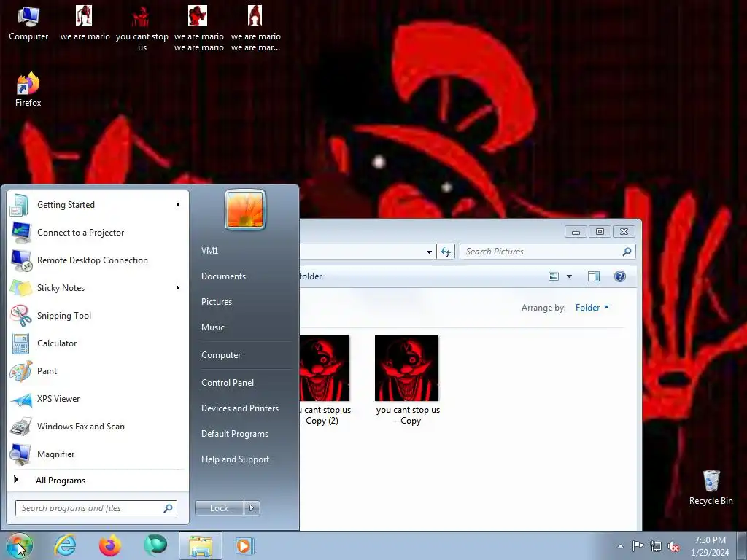The height and width of the screenshot is (560, 747).
Task: Start the Snipping Tool icon
Action: tap(20, 315)
